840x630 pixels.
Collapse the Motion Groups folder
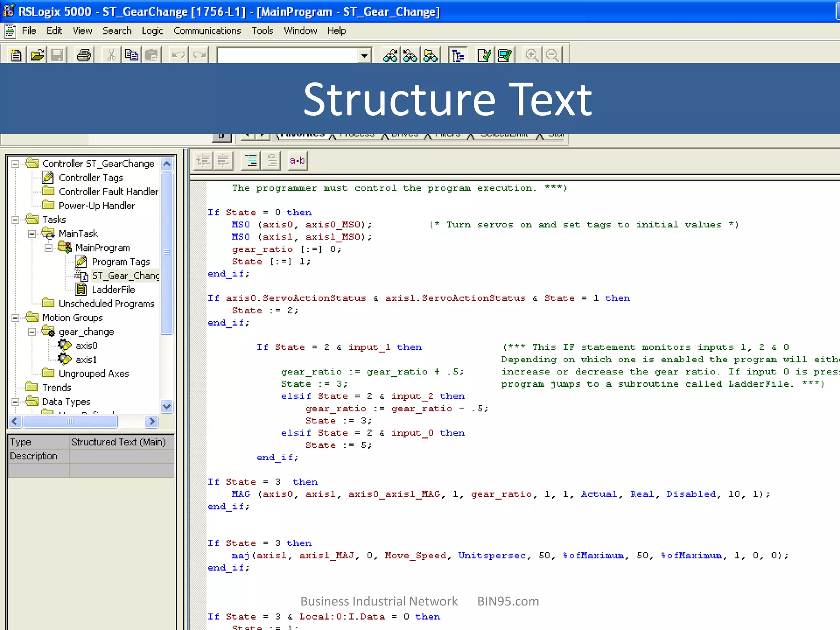15,318
